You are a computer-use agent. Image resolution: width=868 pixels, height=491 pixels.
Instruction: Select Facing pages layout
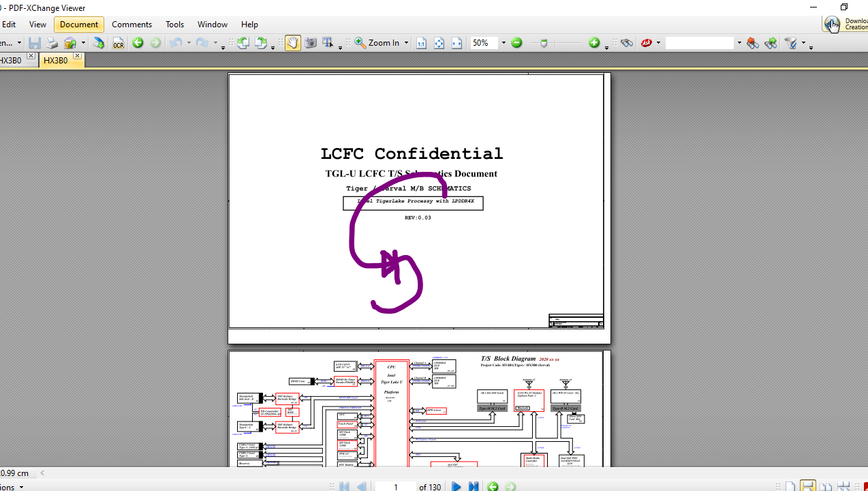tap(826, 486)
